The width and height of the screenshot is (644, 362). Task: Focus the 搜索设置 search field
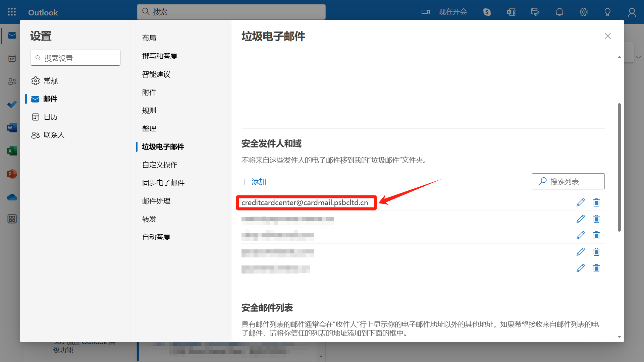point(75,58)
